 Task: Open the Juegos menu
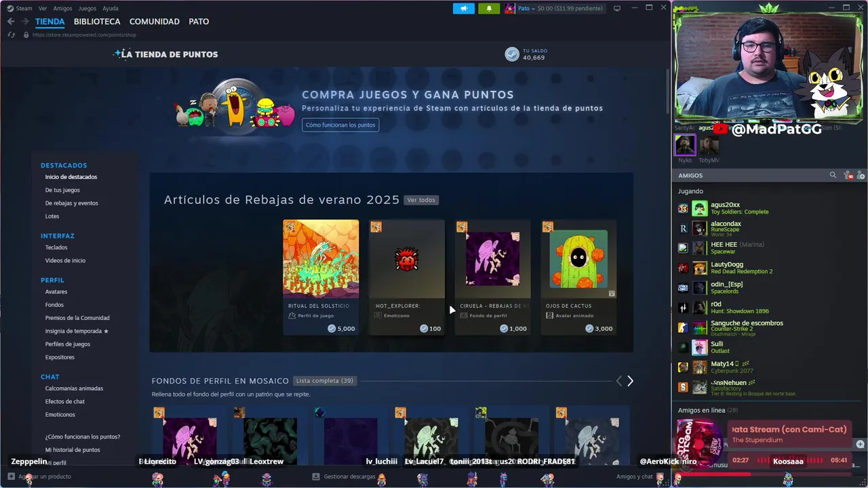point(87,8)
